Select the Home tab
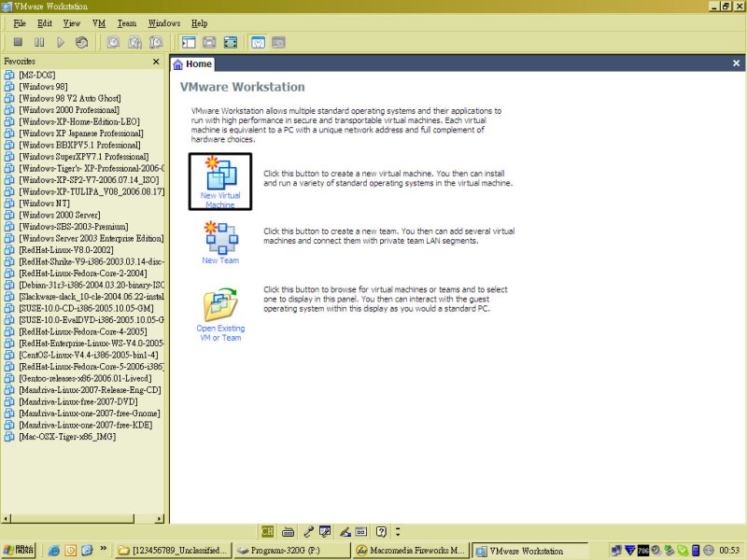The image size is (747, 560). tap(192, 63)
